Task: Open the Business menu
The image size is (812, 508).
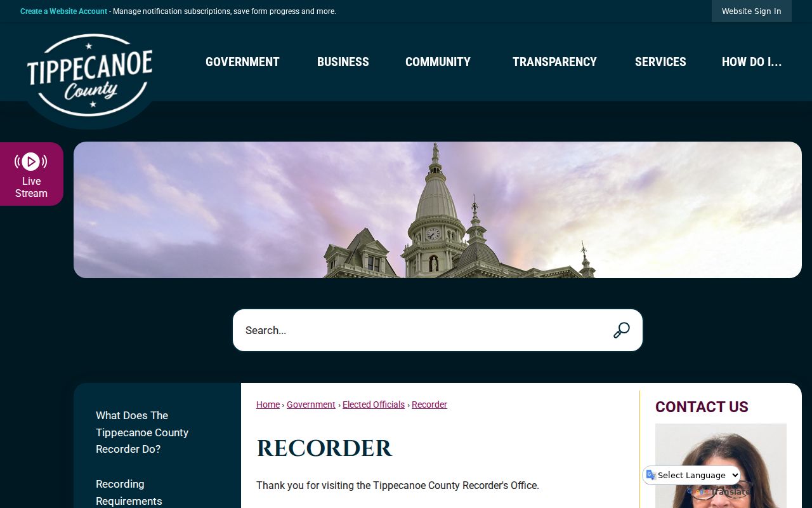Action: [x=343, y=62]
